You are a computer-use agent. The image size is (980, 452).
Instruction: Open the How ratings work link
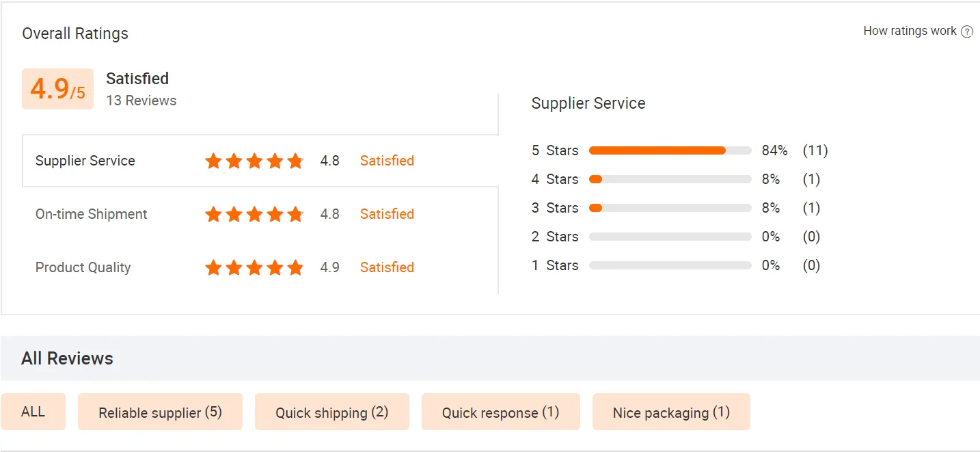click(x=910, y=31)
